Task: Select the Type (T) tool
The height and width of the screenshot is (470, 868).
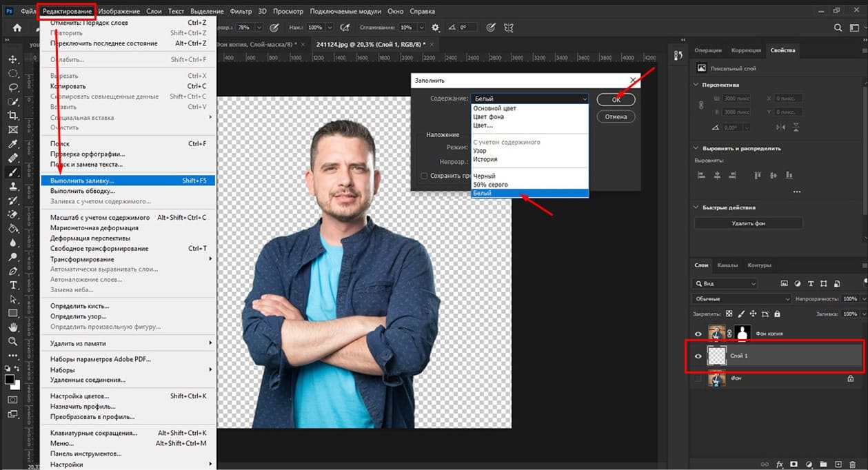Action: point(12,285)
